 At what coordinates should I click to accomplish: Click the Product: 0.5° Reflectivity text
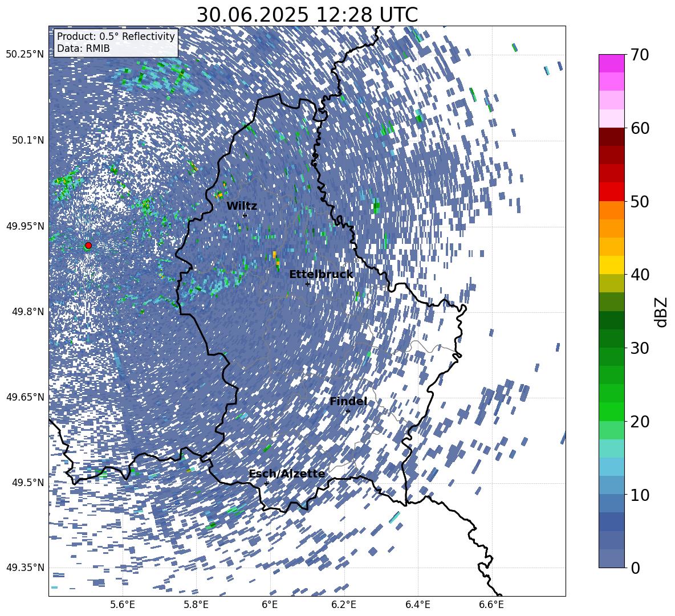(x=116, y=36)
